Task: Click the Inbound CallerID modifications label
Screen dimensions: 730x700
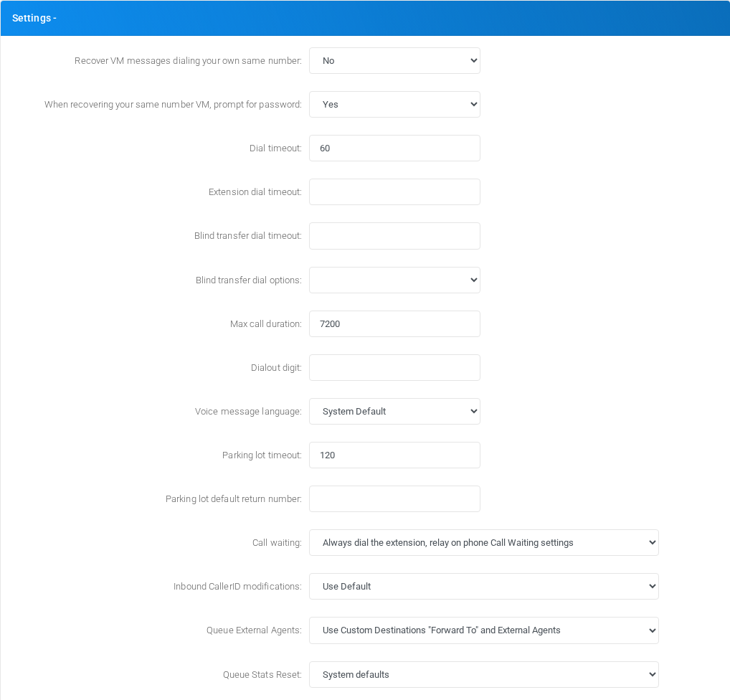Action: click(x=237, y=587)
